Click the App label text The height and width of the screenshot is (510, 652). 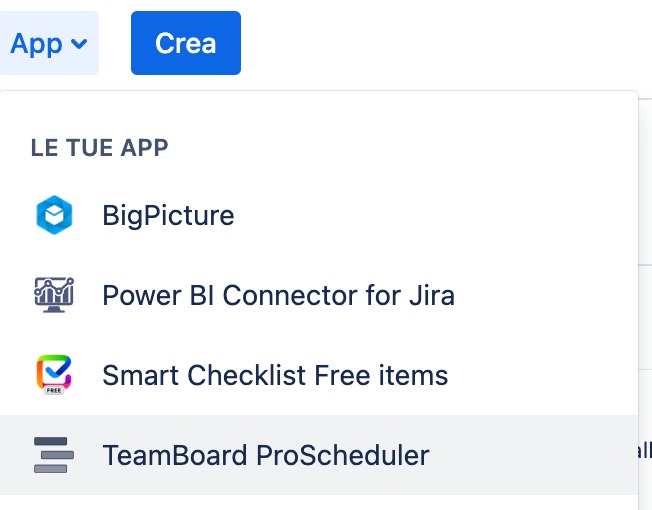coord(36,44)
